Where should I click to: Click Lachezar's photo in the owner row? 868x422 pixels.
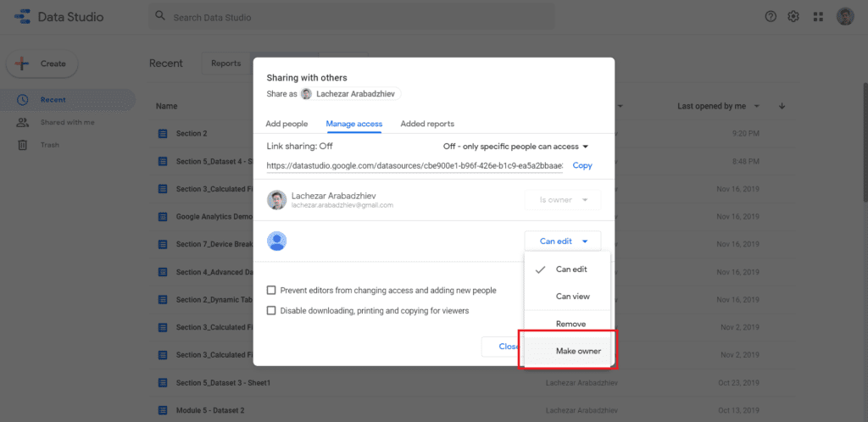click(x=277, y=200)
